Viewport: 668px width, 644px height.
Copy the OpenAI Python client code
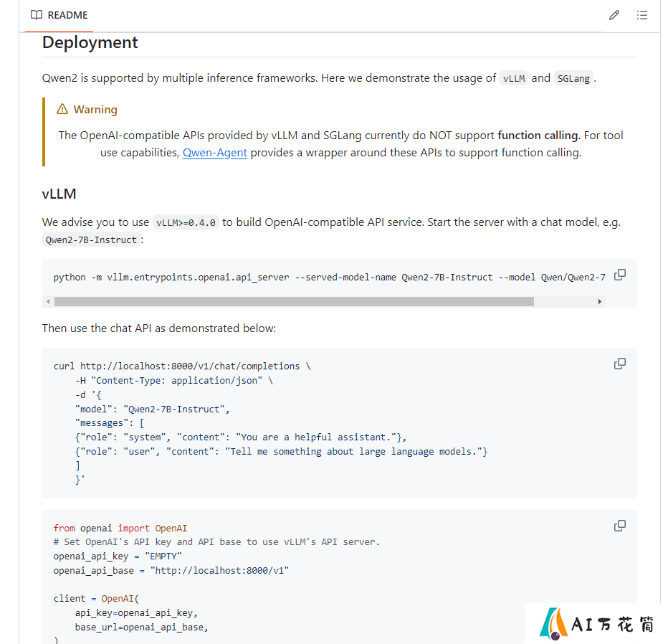620,526
